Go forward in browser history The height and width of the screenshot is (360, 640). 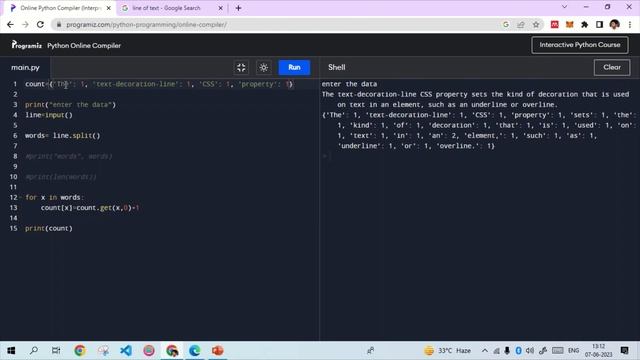(25, 24)
